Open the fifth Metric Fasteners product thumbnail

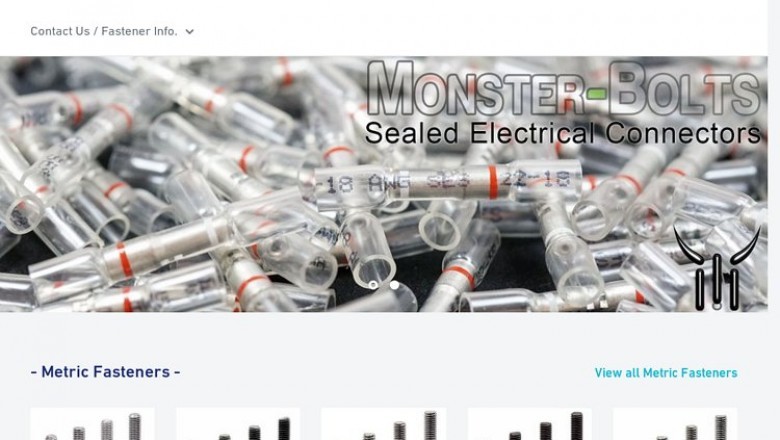pyautogui.click(x=675, y=424)
